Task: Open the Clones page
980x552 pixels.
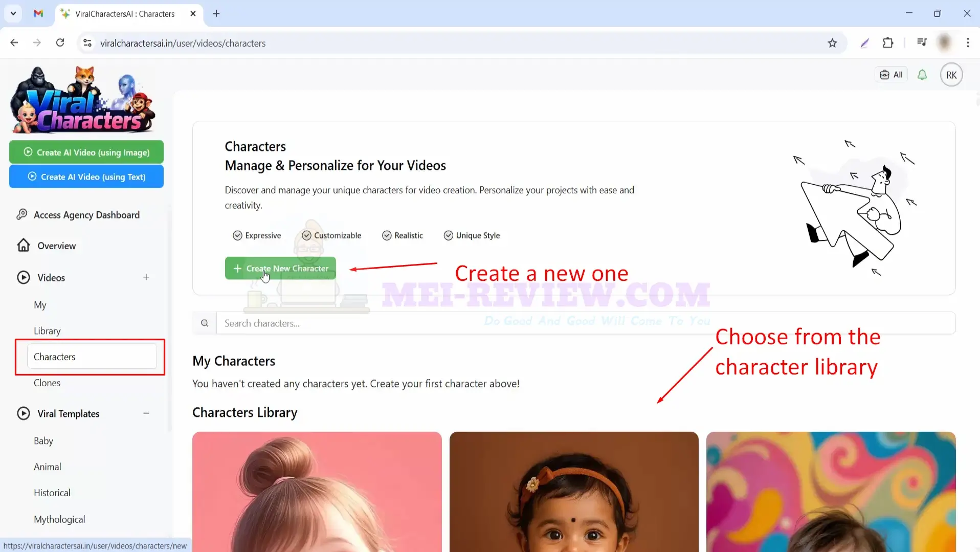Action: pyautogui.click(x=47, y=383)
